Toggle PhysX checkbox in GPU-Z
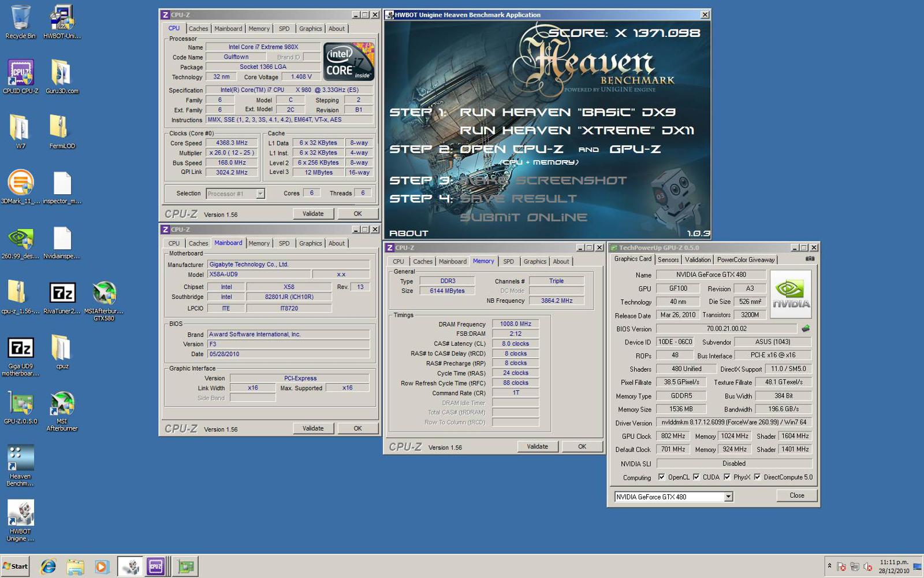 coord(727,477)
